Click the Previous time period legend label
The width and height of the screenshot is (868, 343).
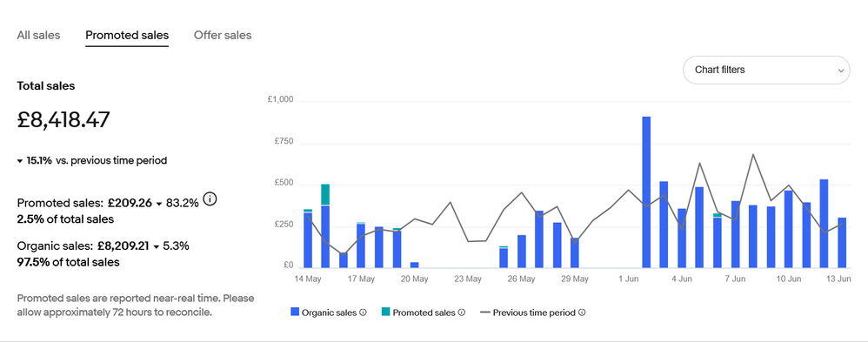click(534, 313)
